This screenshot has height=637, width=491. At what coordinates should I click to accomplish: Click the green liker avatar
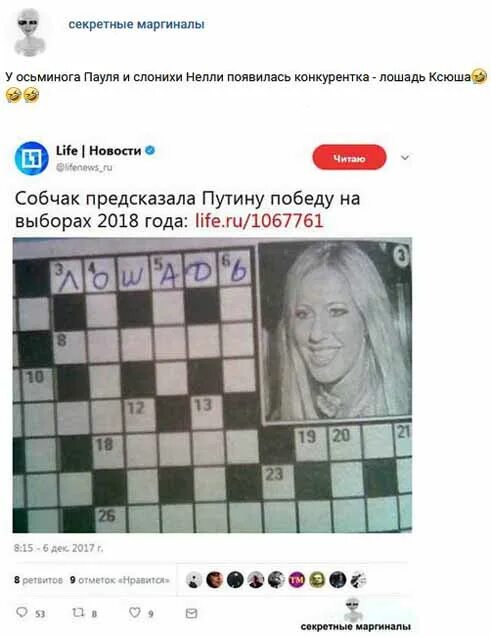317,580
